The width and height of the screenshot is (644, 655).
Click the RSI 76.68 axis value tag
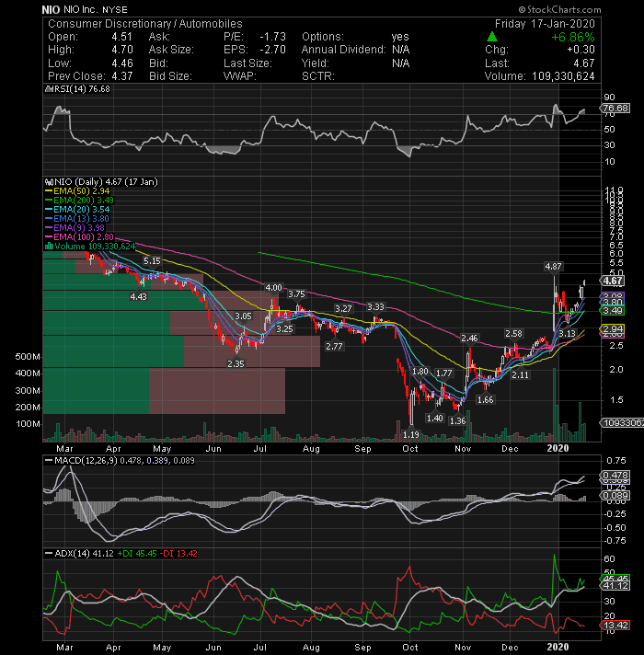coord(615,109)
